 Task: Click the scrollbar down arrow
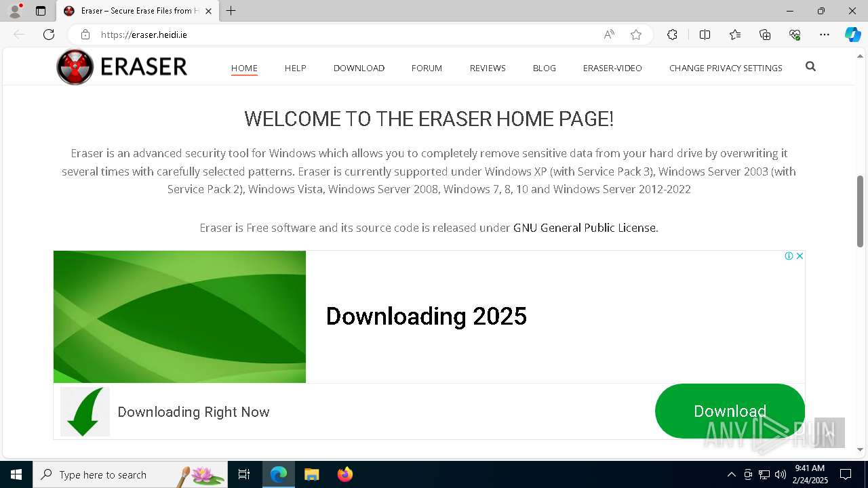(861, 449)
